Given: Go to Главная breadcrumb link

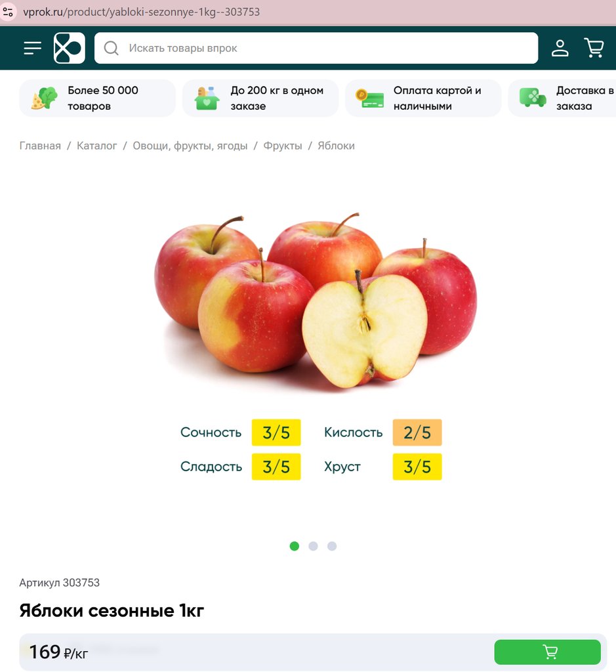Looking at the screenshot, I should coord(40,146).
